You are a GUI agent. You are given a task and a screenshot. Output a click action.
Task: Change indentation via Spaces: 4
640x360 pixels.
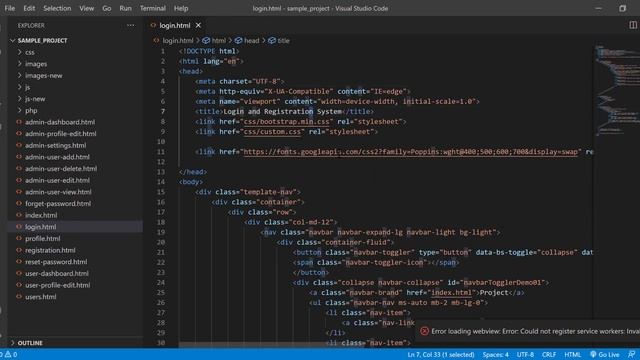496,354
